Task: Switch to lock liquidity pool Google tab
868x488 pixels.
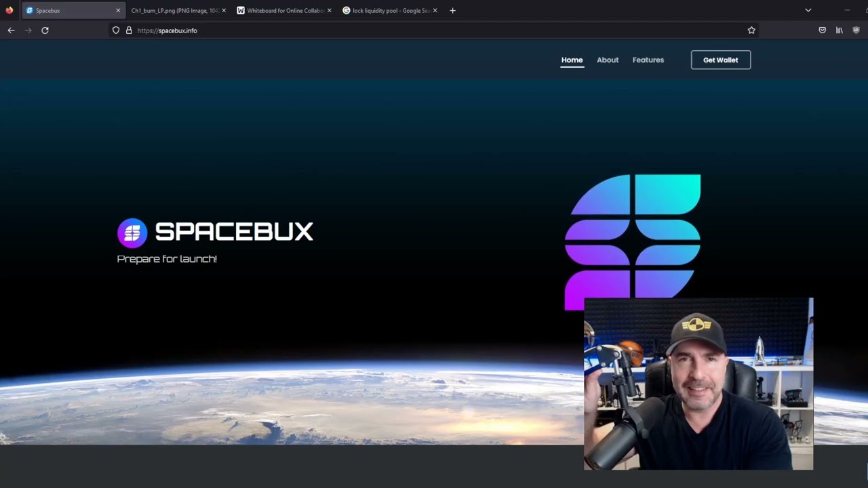Action: (390, 11)
